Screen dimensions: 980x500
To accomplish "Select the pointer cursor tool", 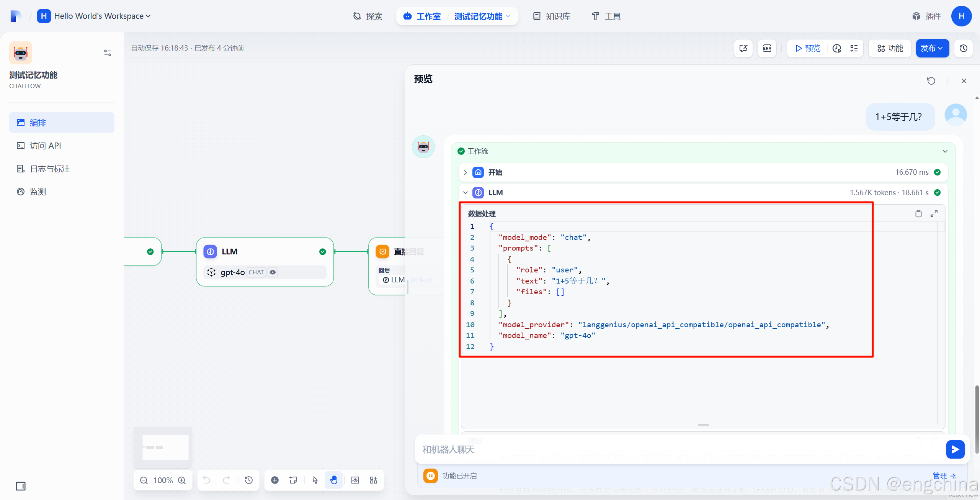I will pyautogui.click(x=315, y=480).
